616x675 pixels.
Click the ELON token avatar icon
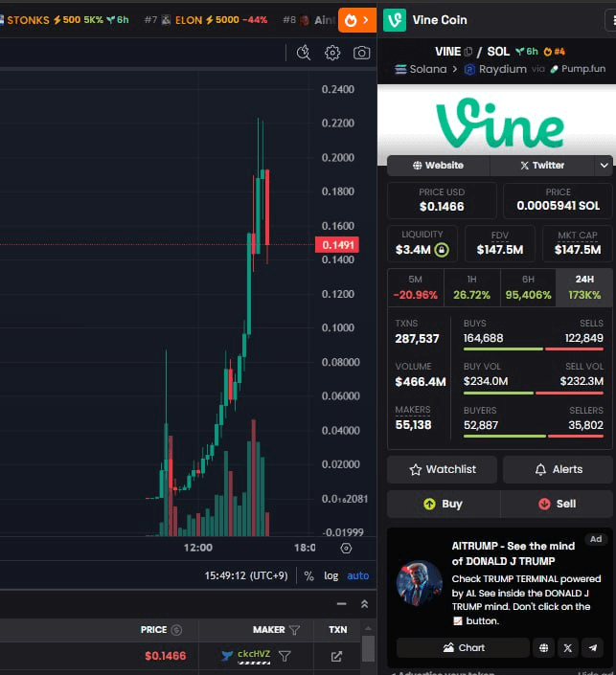[167, 20]
